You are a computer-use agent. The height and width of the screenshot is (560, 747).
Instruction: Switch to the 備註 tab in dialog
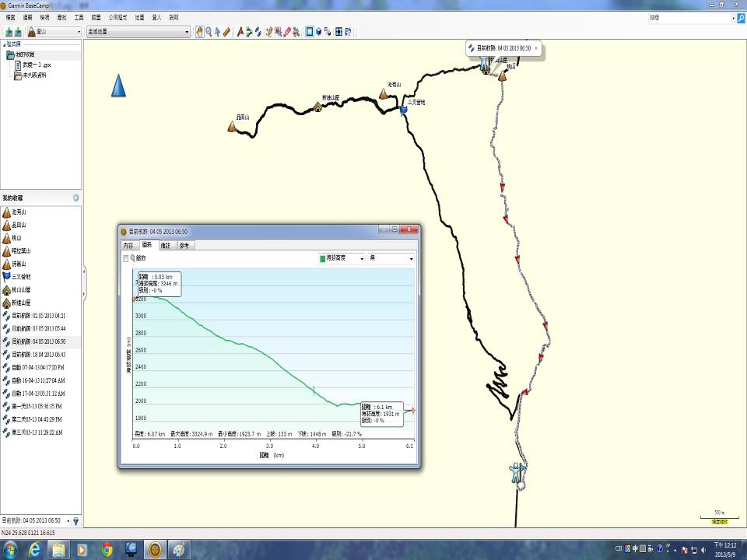(165, 245)
